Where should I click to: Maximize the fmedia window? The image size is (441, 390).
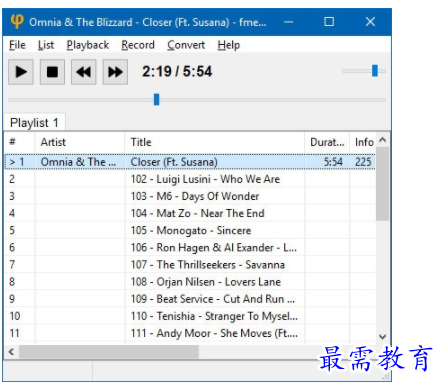329,22
